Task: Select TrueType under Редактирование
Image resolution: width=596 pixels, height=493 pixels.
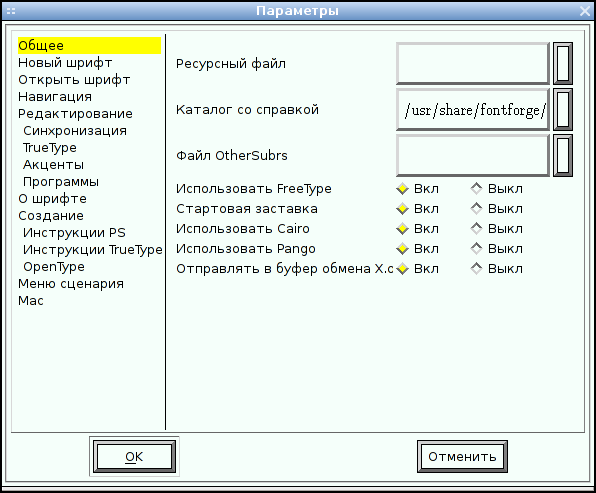Action: pyautogui.click(x=50, y=148)
